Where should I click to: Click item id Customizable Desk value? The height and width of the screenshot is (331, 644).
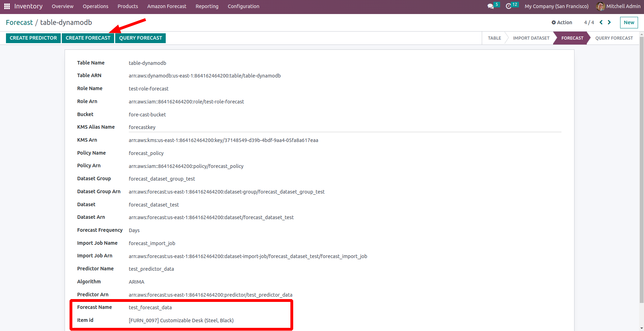coord(181,320)
